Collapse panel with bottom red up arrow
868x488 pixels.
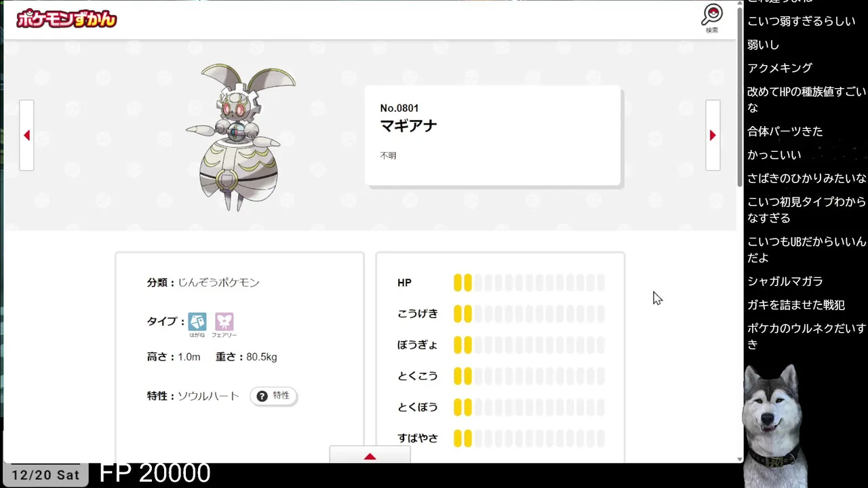(370, 455)
